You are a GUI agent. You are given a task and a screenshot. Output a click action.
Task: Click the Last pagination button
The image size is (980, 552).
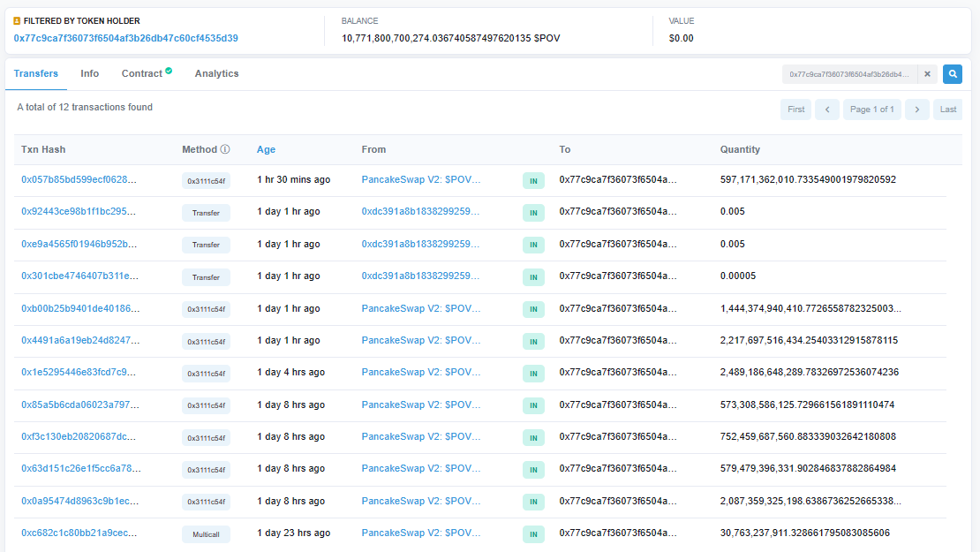[x=947, y=109]
